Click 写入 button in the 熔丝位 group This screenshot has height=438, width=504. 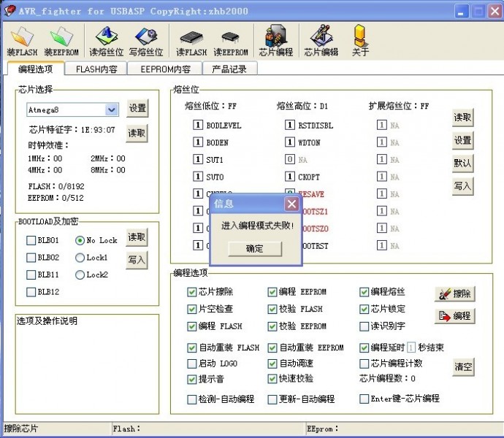coord(462,186)
